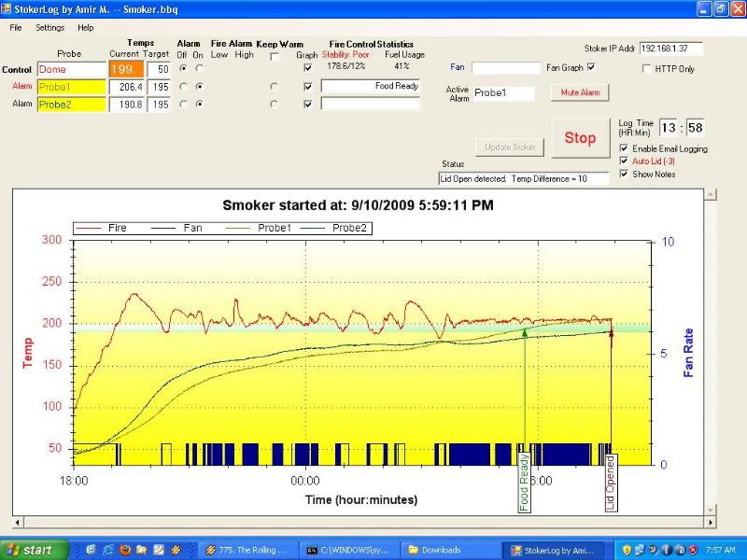Image resolution: width=747 pixels, height=560 pixels.
Task: Click the horizontal scrollbar's left arrow
Action: click(17, 523)
